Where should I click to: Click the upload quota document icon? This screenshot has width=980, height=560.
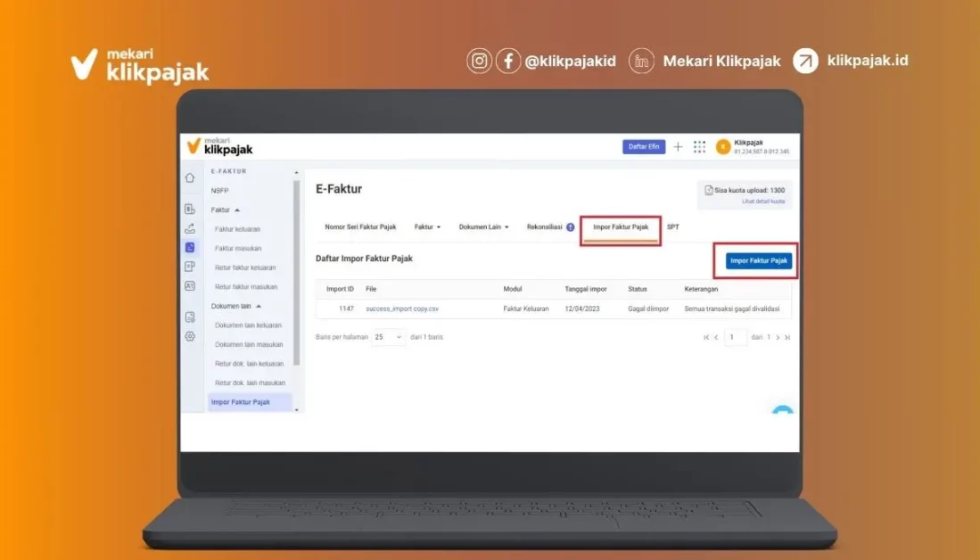709,190
